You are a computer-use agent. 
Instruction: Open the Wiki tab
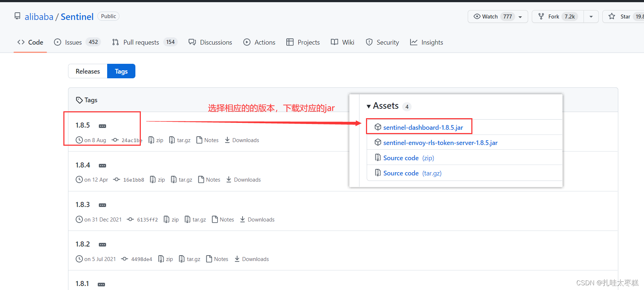tap(342, 42)
